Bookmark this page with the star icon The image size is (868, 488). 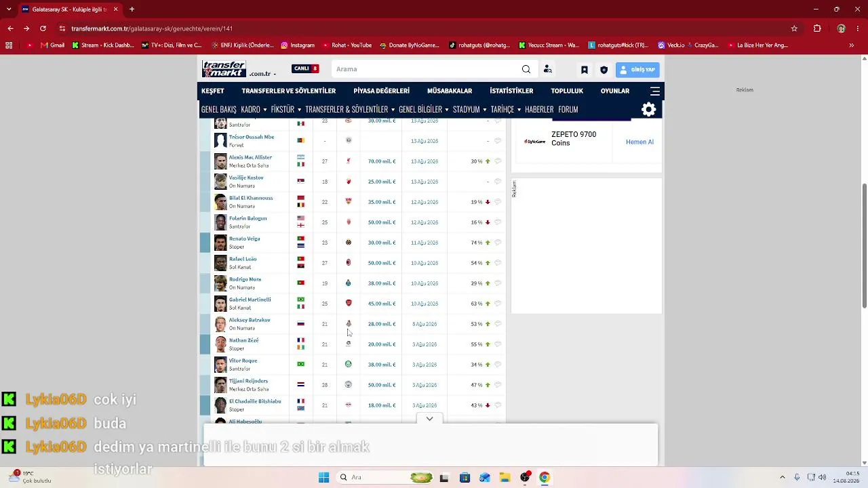click(x=794, y=28)
